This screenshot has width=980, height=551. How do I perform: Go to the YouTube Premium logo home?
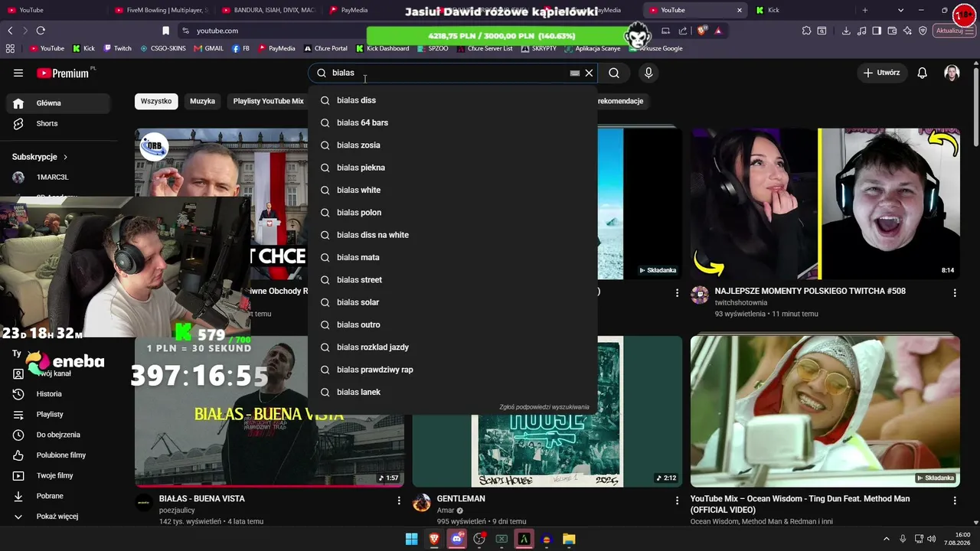point(64,73)
